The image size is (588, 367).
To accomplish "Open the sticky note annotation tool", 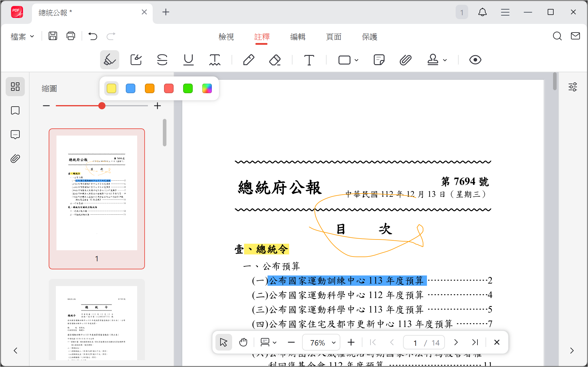I will (x=379, y=60).
